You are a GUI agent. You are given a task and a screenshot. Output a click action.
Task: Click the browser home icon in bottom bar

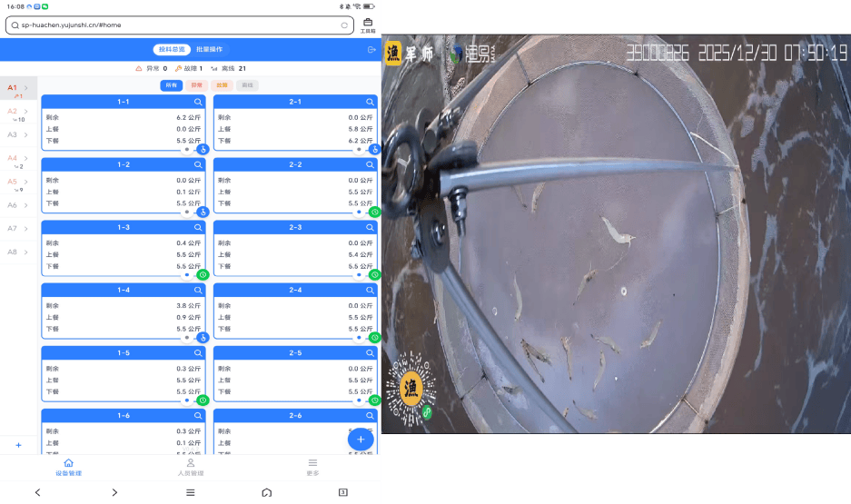point(266,492)
